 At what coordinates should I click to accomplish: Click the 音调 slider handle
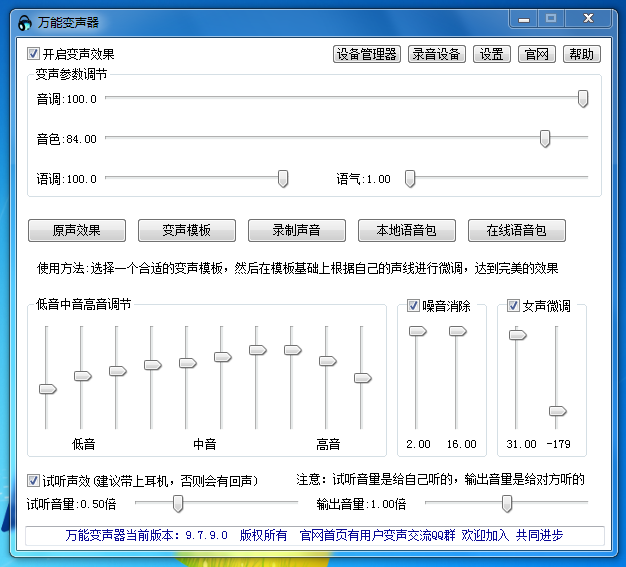pyautogui.click(x=583, y=98)
